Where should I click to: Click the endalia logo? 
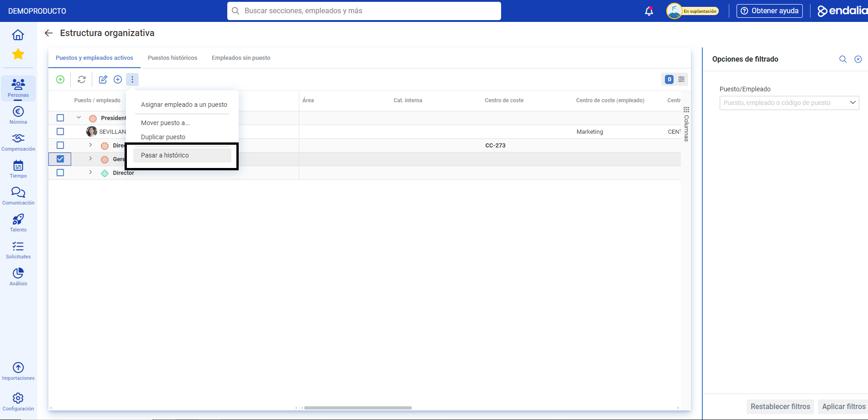(842, 11)
